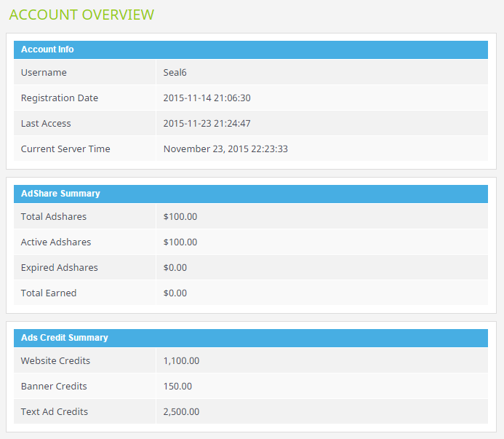This screenshot has width=504, height=439.
Task: Click the Banner Credits value 150.00
Action: click(177, 387)
